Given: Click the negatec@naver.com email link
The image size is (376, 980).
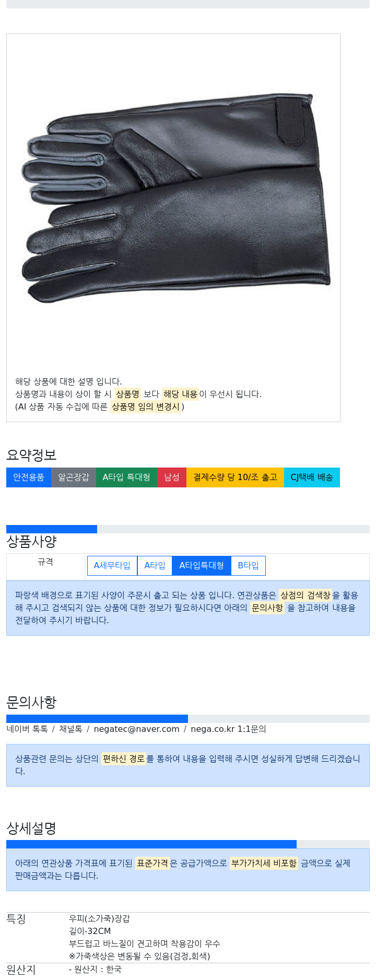Looking at the screenshot, I should 136,729.
